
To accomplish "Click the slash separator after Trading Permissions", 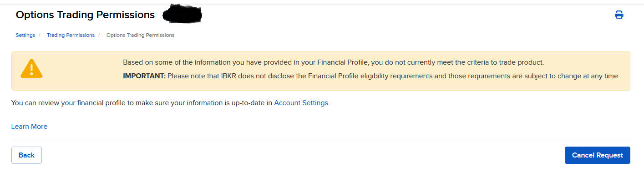I will [99, 35].
